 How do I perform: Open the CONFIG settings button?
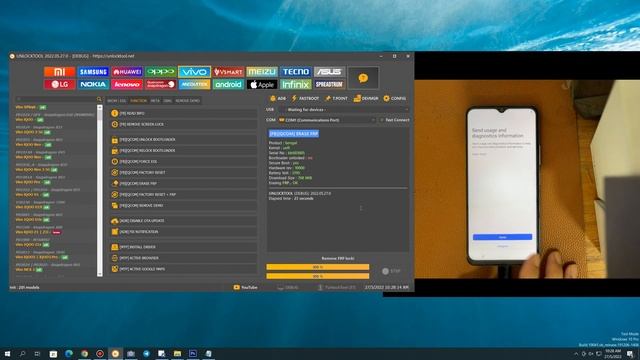395,98
